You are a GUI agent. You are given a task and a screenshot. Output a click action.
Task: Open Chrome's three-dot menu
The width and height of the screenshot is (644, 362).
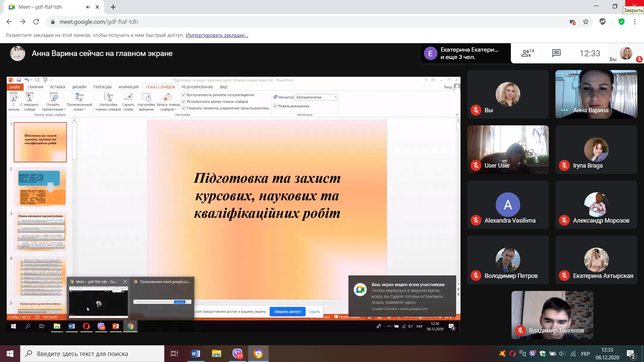pos(635,22)
